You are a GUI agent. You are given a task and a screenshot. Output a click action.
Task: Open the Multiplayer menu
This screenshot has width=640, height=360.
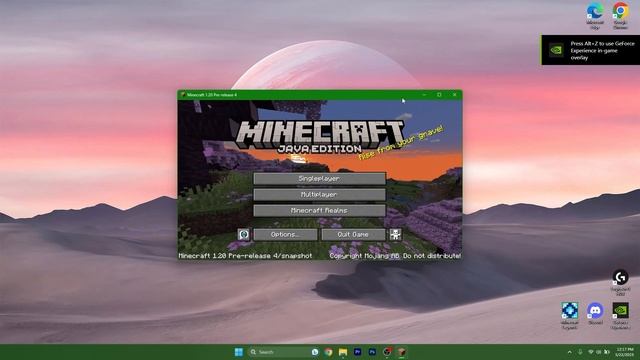click(319, 194)
